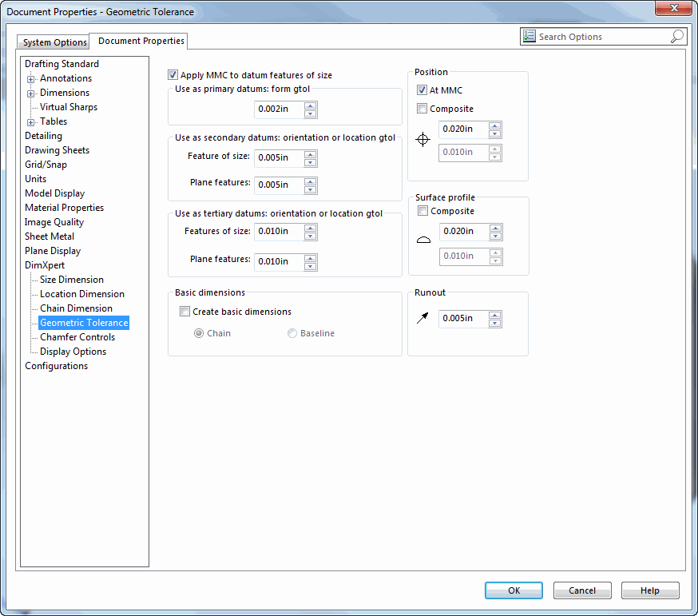Click the Cancel button
The image size is (698, 616).
click(x=582, y=590)
